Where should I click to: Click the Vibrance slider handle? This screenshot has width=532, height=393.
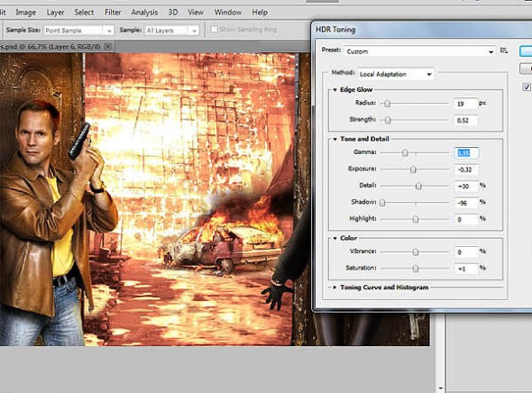[416, 252]
